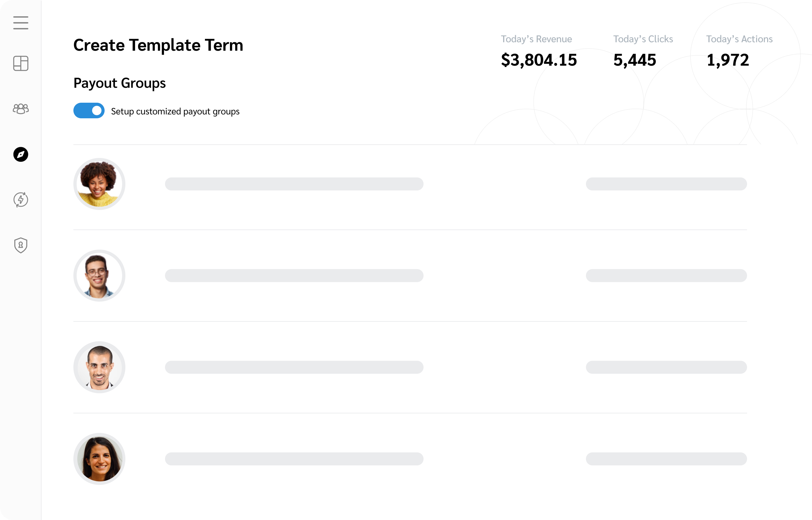Open the partners group icon in sidebar
This screenshot has width=812, height=520.
tap(20, 109)
